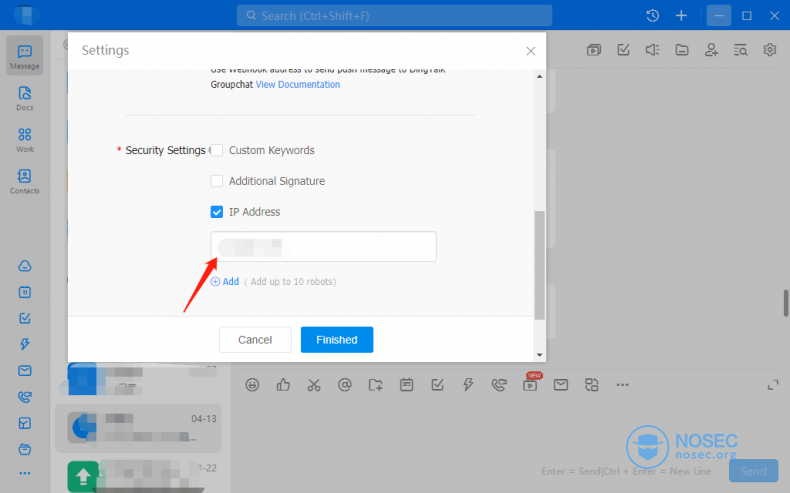Screen dimensions: 790x493
Task: Create schedule from chat toolbar calendar icon
Action: coord(406,385)
